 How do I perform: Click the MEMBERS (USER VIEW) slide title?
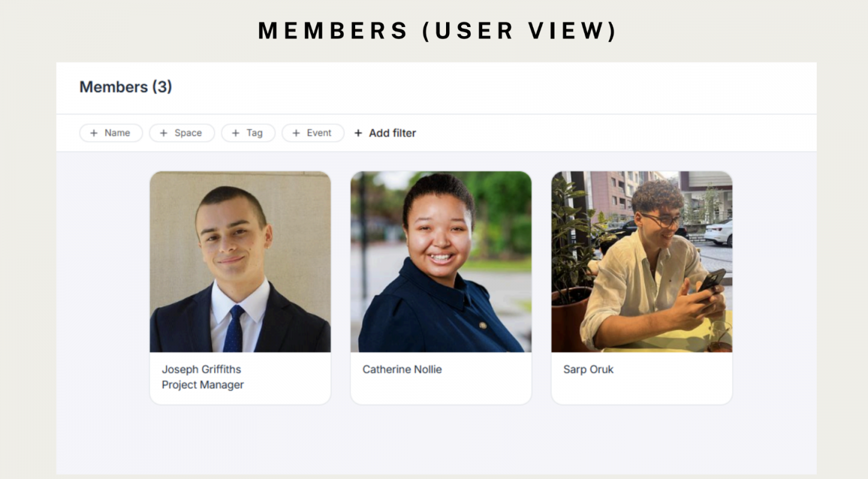point(438,31)
